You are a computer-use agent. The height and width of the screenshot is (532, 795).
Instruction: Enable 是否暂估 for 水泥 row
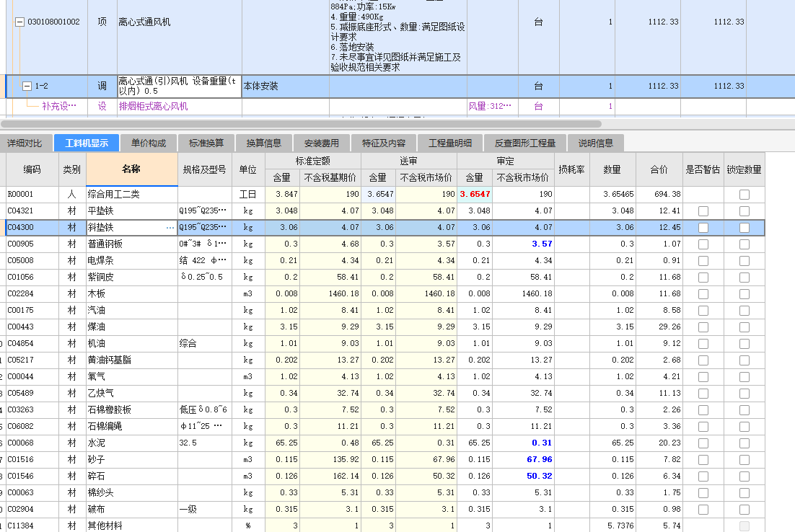tap(703, 443)
